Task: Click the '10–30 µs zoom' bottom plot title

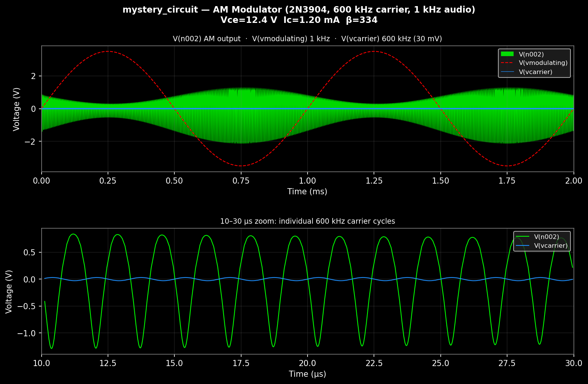Action: pyautogui.click(x=308, y=221)
